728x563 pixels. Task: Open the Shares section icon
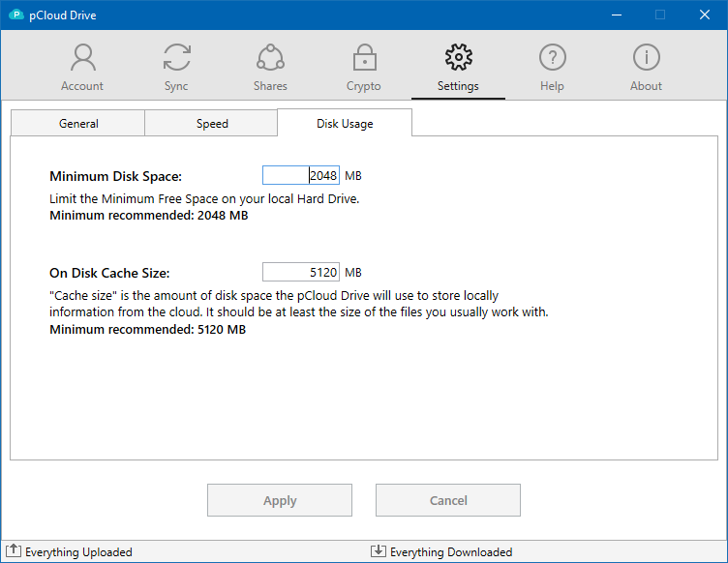[x=271, y=57]
